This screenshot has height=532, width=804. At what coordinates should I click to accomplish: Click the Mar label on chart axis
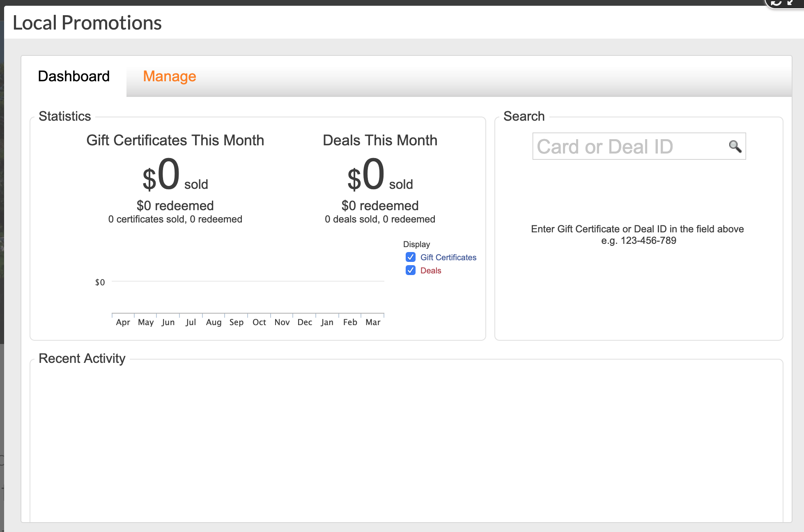[373, 322]
